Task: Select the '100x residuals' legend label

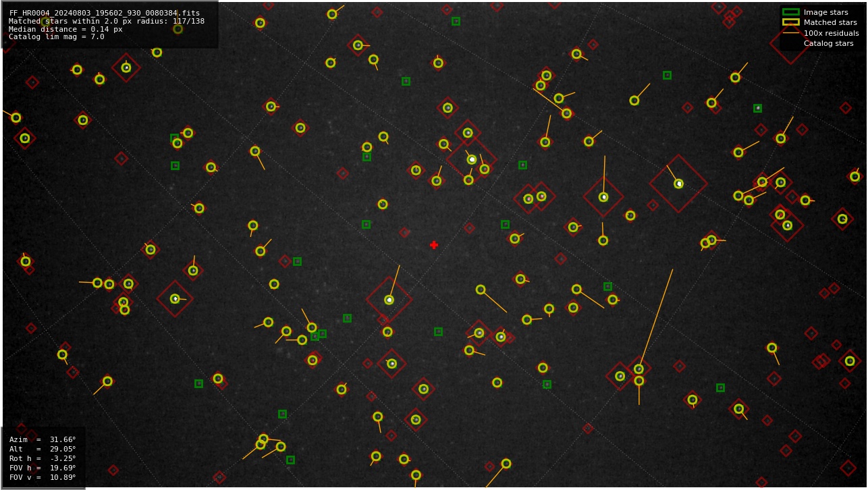Action: pos(831,33)
